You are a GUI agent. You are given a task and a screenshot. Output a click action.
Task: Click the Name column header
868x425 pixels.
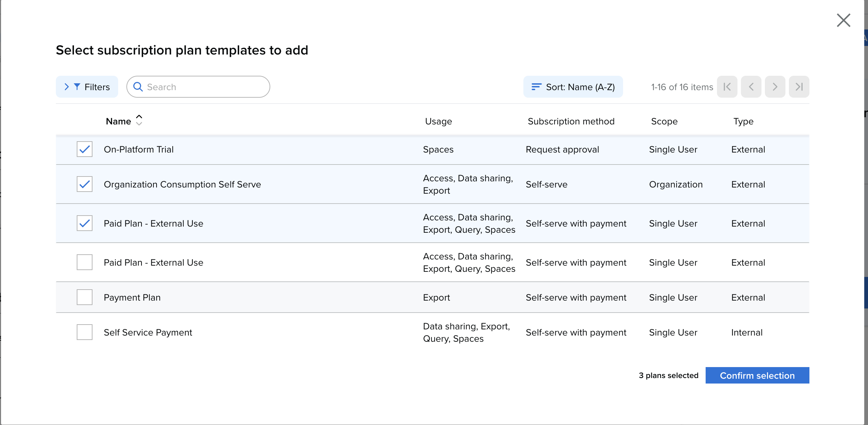(118, 121)
